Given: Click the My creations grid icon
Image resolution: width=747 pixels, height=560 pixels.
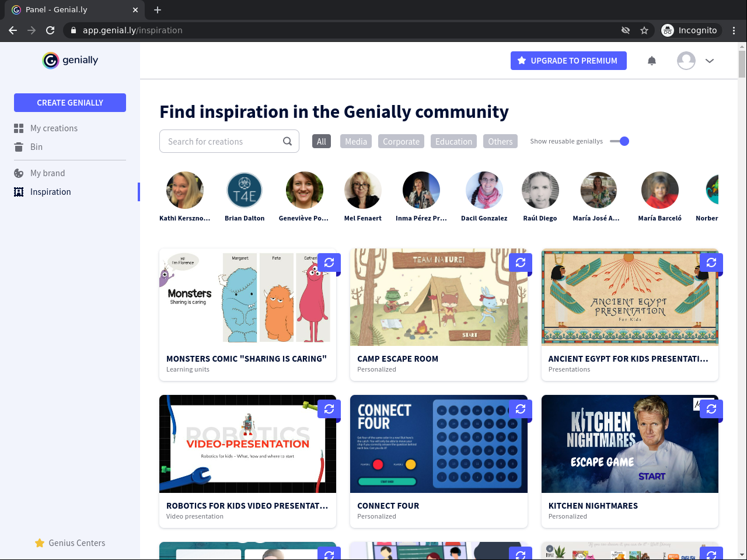Looking at the screenshot, I should click(19, 128).
